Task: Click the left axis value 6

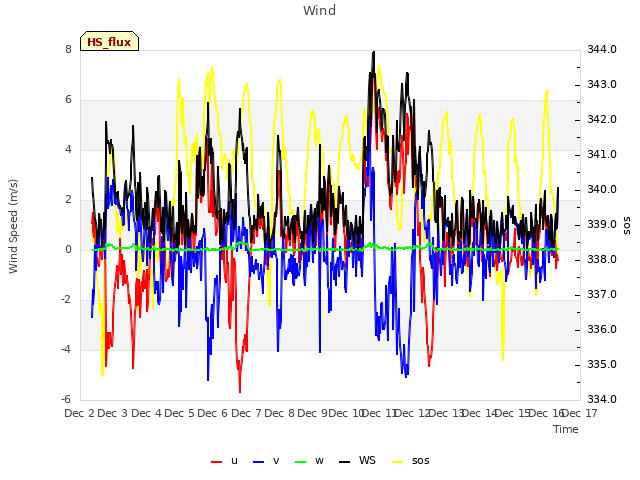Action: coord(68,100)
